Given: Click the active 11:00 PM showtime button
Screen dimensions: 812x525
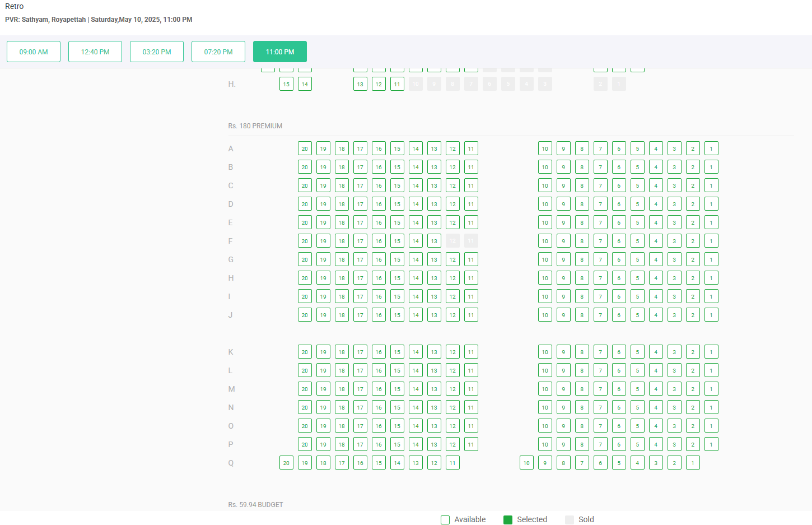Looking at the screenshot, I should pyautogui.click(x=280, y=52).
